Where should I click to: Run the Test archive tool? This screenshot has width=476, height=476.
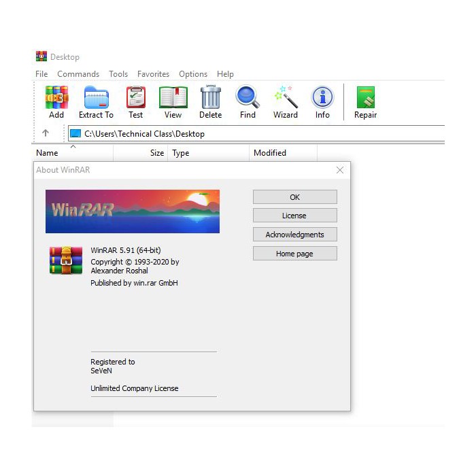pos(136,102)
